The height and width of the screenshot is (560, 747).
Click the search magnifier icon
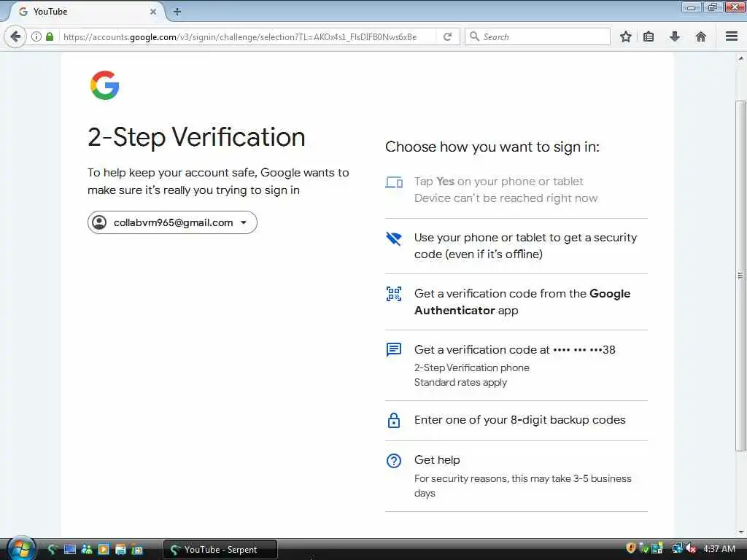[474, 36]
